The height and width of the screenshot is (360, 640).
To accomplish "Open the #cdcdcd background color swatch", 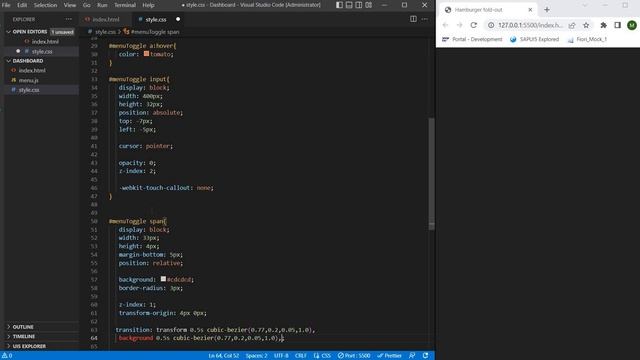I will click(163, 279).
